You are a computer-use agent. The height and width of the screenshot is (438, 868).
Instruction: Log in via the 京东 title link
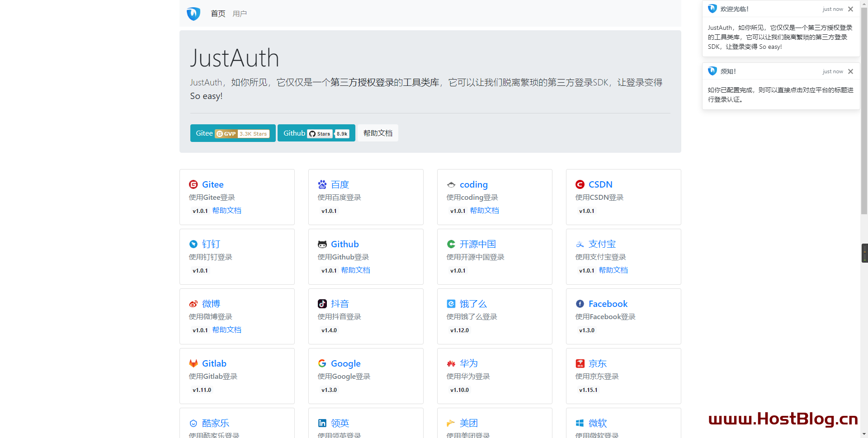(x=598, y=363)
